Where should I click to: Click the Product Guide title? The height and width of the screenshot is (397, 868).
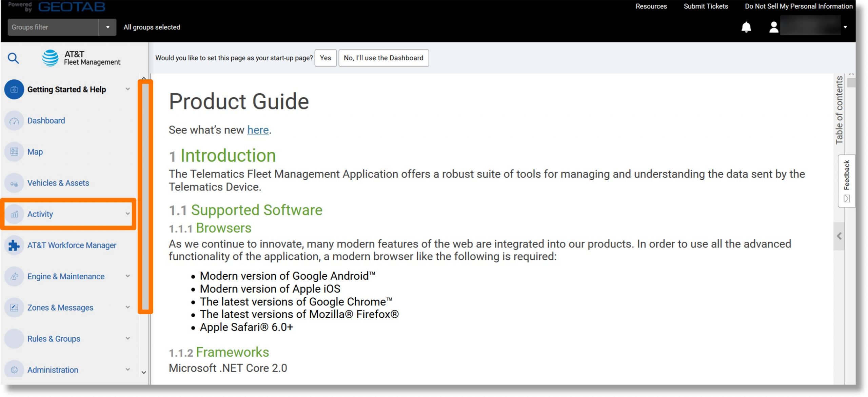pyautogui.click(x=239, y=101)
